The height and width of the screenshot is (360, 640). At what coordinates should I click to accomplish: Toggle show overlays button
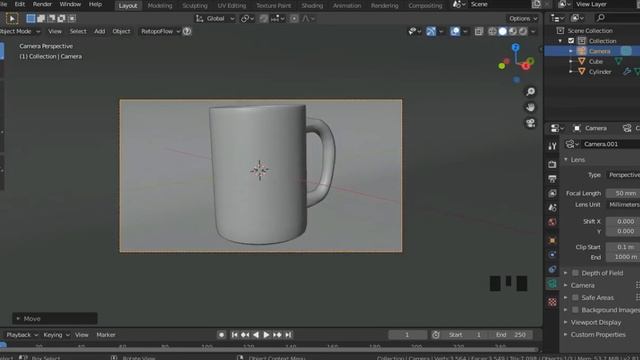click(455, 31)
